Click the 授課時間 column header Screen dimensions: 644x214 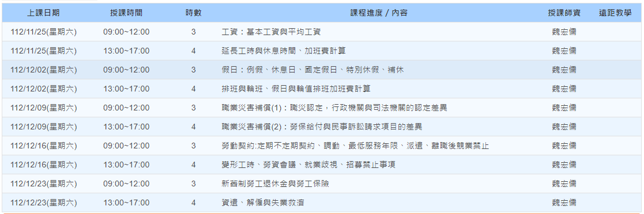pyautogui.click(x=126, y=13)
